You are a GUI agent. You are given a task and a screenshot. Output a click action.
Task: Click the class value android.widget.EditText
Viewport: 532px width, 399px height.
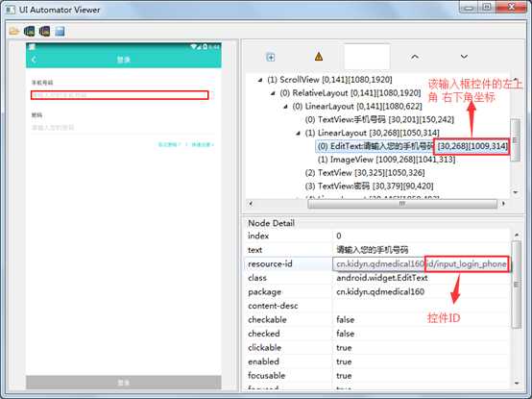click(x=381, y=278)
